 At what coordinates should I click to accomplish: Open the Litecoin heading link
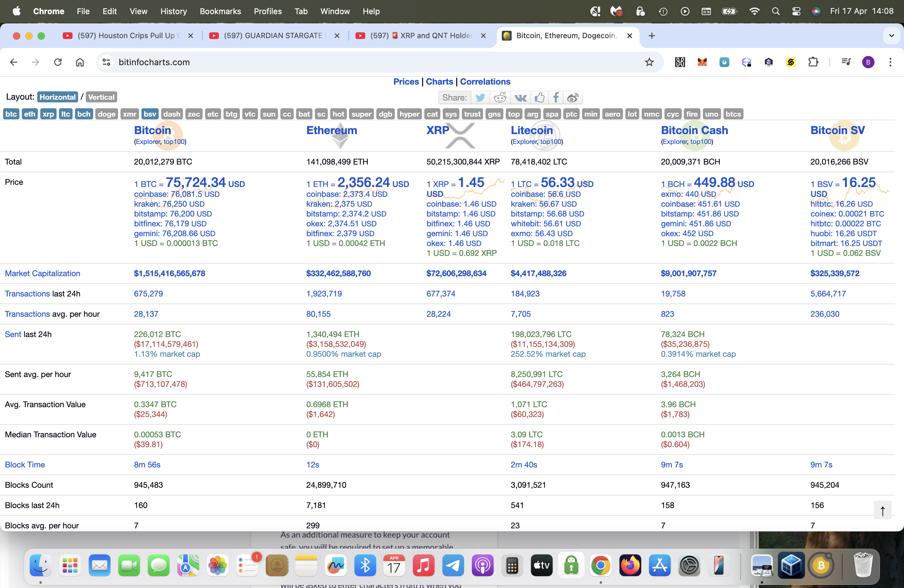click(x=532, y=130)
